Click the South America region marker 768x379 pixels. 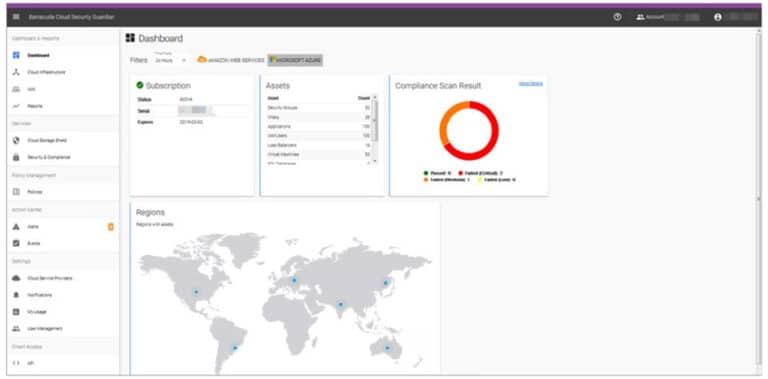(235, 348)
